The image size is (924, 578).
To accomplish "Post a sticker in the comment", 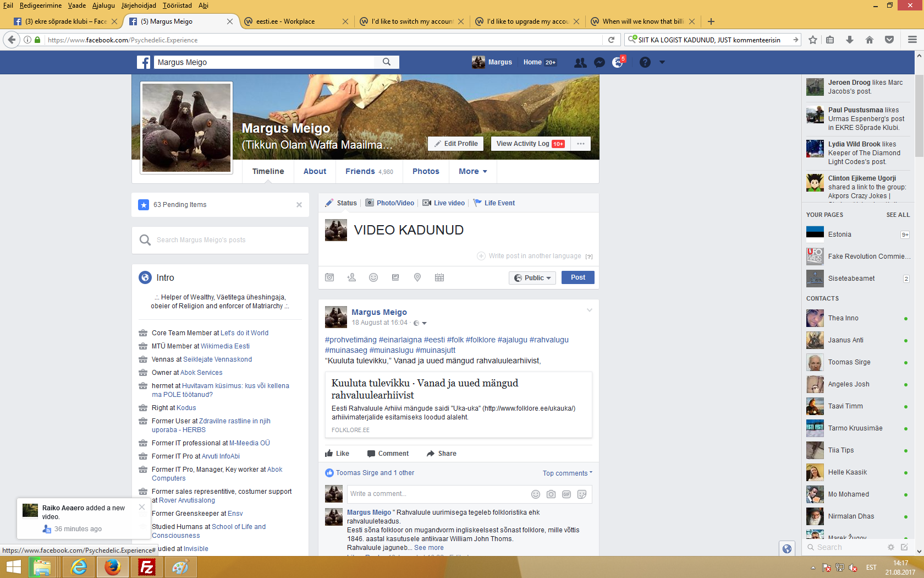I will [x=582, y=494].
